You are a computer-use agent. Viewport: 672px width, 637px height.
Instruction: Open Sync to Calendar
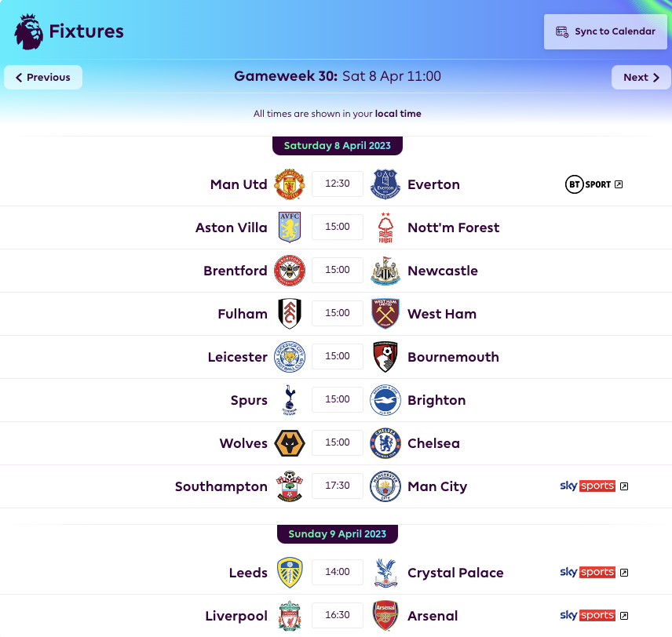tap(605, 31)
